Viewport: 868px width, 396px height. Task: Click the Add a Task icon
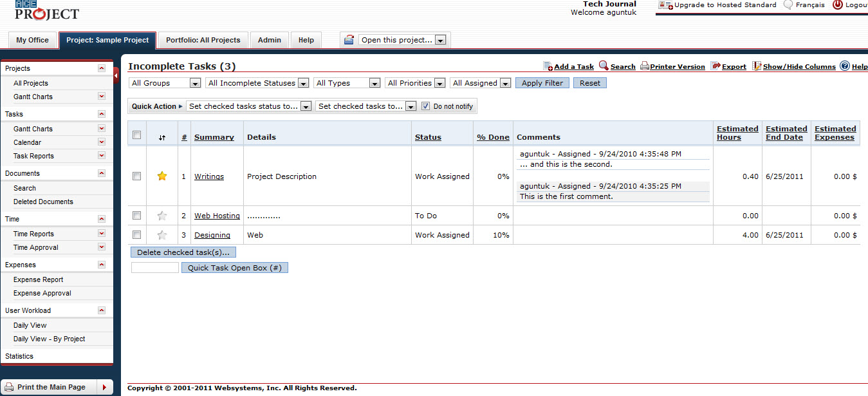(548, 66)
